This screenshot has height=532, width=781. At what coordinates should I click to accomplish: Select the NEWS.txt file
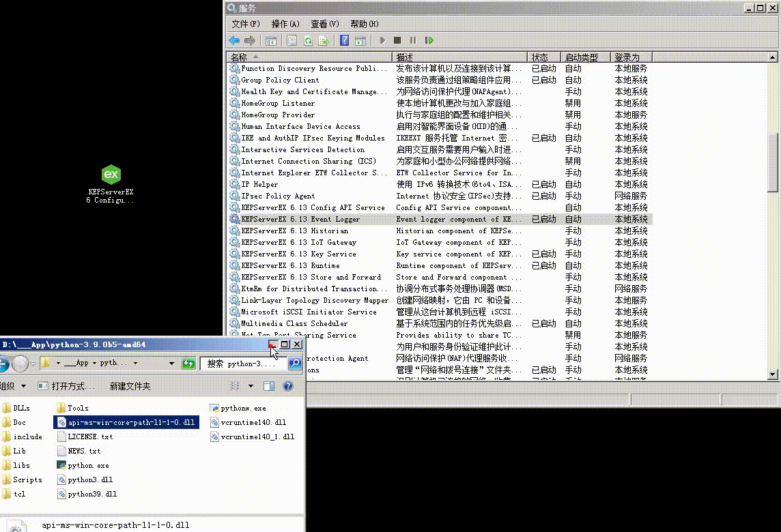(79, 451)
